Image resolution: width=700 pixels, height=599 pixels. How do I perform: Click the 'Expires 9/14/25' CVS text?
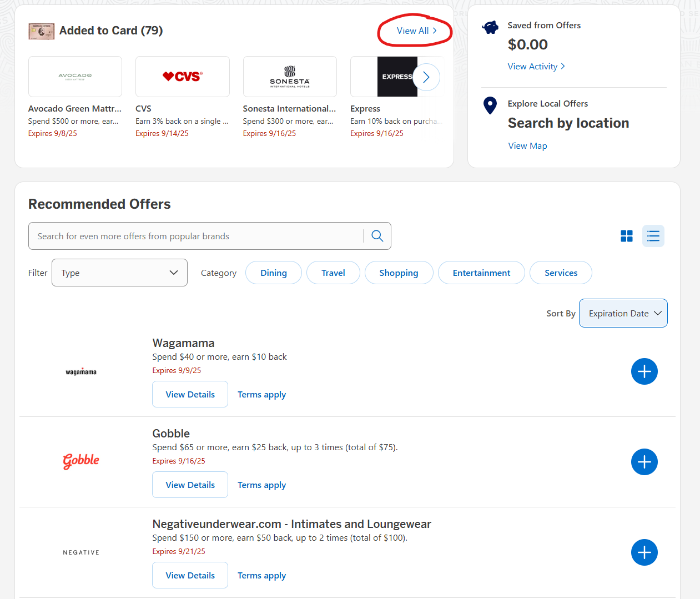[162, 134]
